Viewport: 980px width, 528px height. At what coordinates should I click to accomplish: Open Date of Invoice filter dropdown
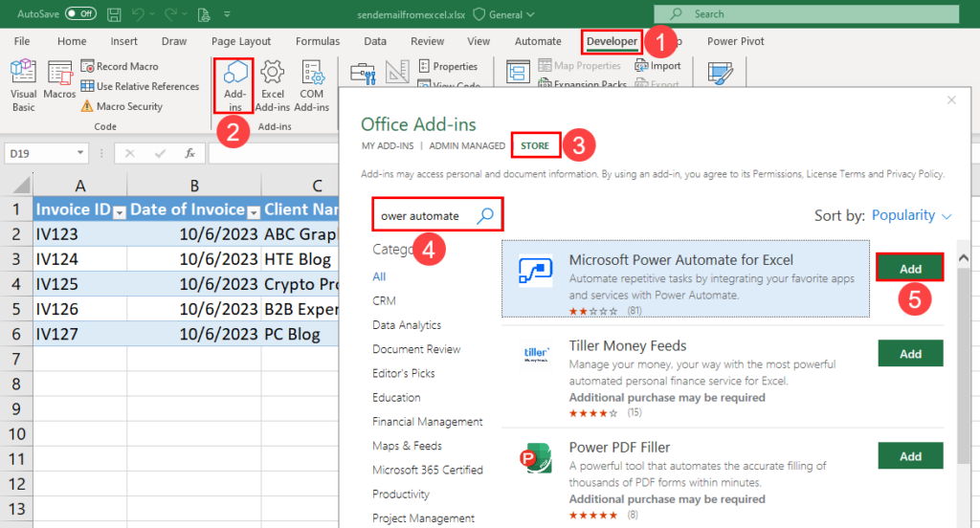pos(253,212)
